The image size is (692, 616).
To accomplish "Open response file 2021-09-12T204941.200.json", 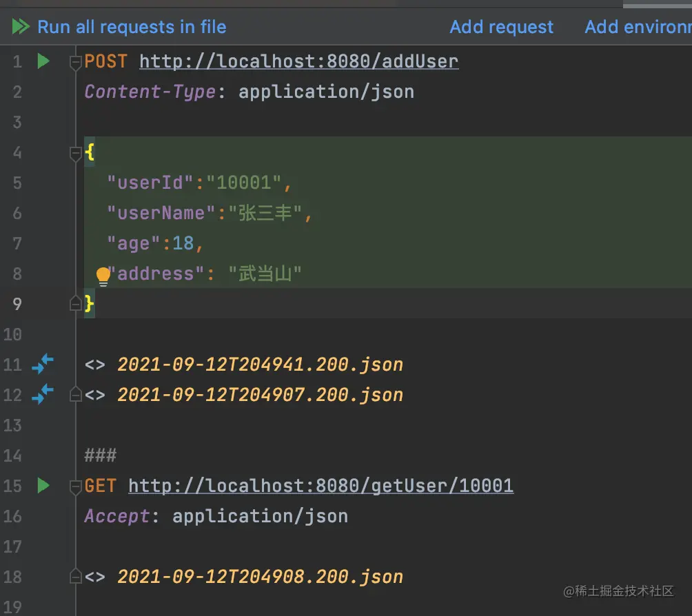I will [260, 365].
